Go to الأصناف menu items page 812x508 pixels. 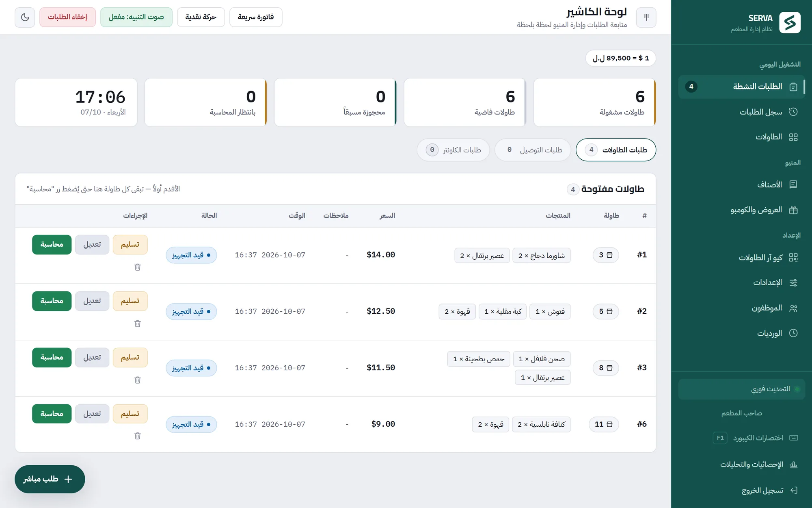point(741,185)
